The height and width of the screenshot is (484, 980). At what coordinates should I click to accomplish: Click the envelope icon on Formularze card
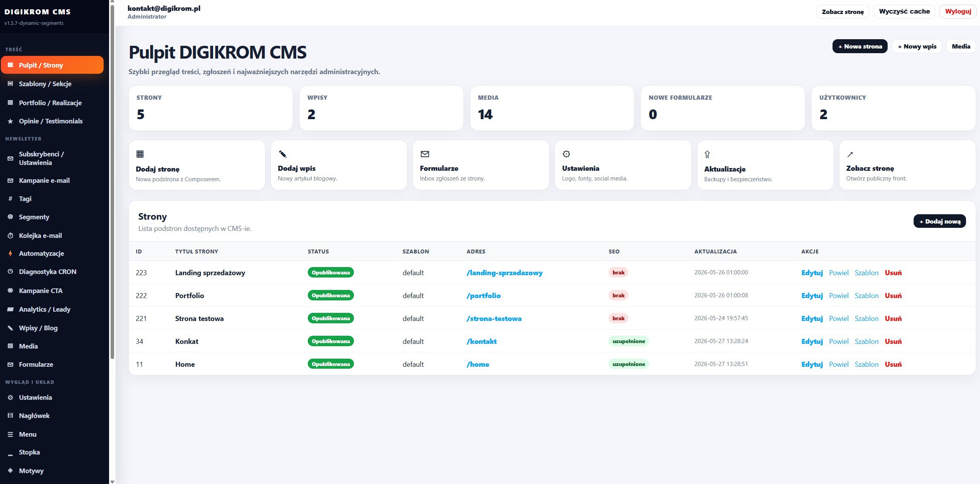click(x=425, y=154)
